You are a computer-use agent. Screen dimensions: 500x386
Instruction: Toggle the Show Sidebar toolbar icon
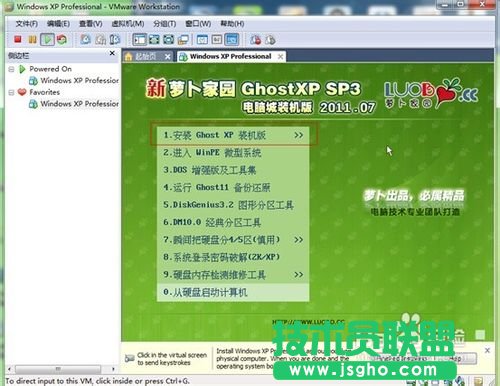[x=139, y=40]
